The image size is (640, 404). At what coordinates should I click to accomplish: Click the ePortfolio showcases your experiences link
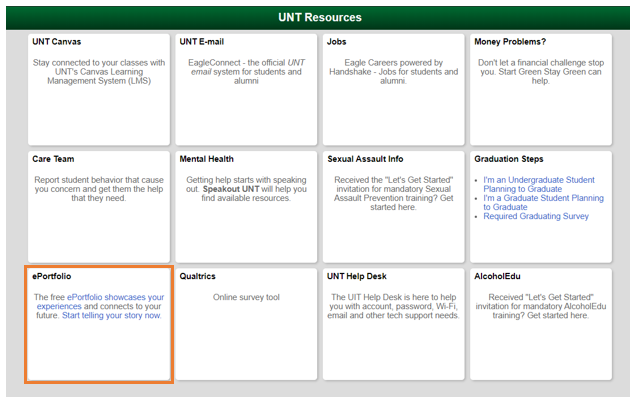[x=100, y=302]
